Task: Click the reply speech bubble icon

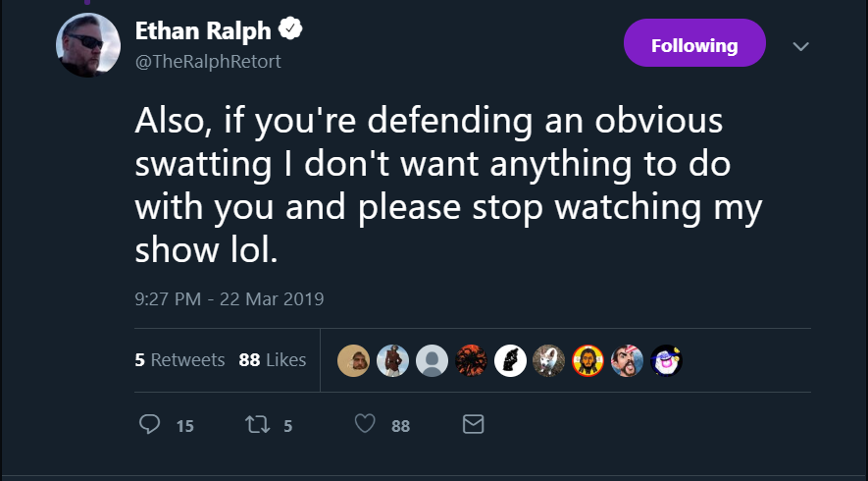Action: coord(149,424)
